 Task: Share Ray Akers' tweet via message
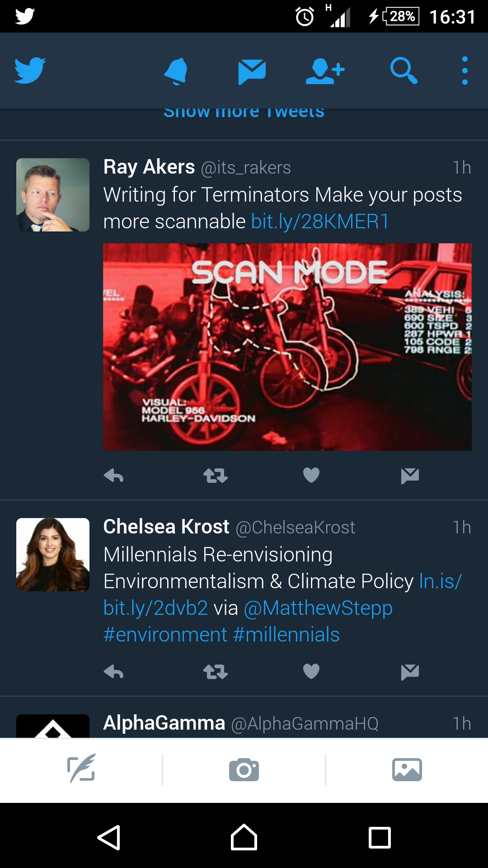tap(410, 476)
